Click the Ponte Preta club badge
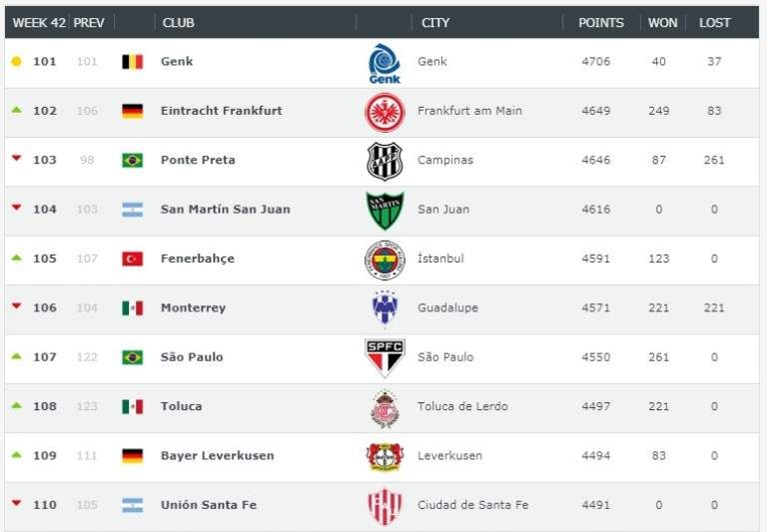 pos(384,161)
